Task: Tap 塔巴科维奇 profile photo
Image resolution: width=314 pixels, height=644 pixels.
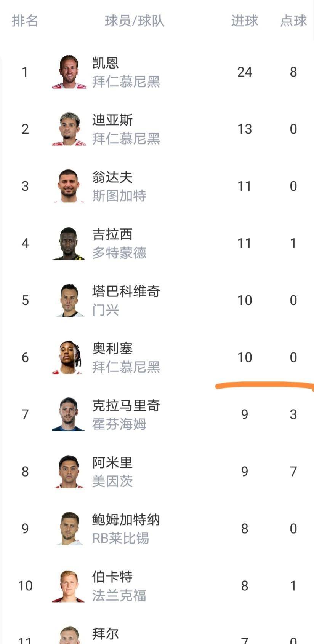Action: click(x=69, y=300)
